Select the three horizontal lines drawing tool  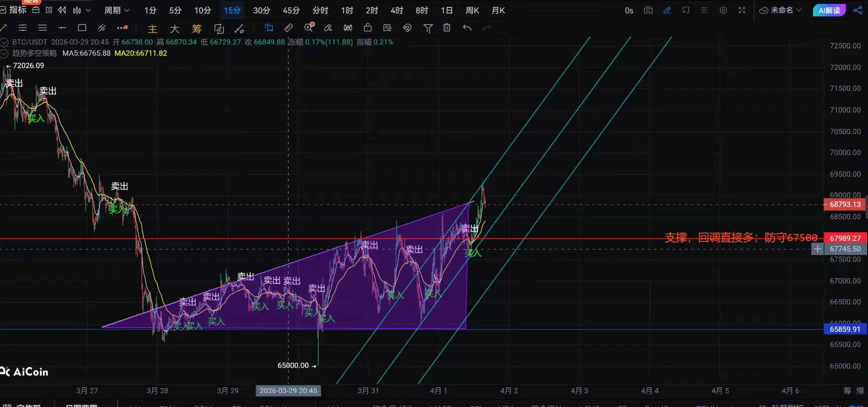(x=43, y=28)
